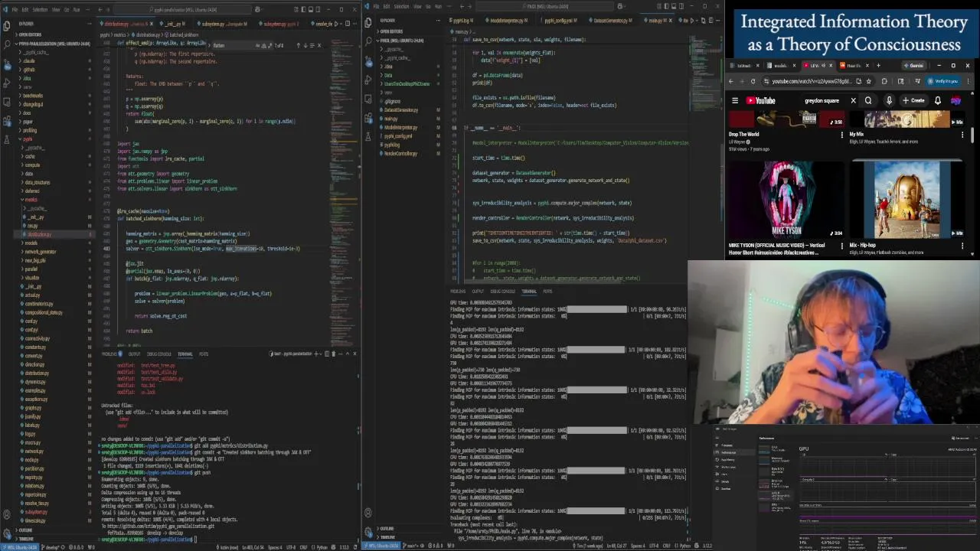
Task: Search with voice microphone on YouTube
Action: click(889, 100)
